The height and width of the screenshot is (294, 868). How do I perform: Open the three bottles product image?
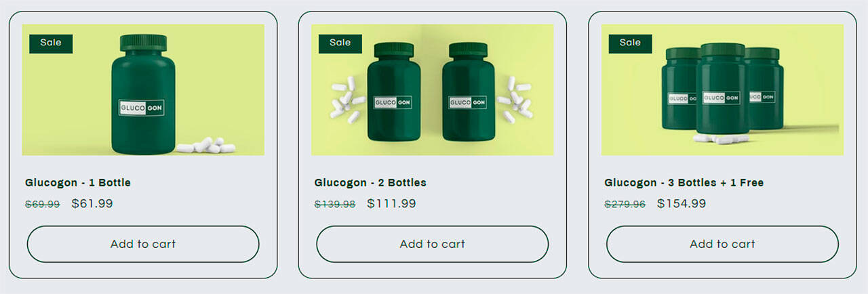coord(722,90)
